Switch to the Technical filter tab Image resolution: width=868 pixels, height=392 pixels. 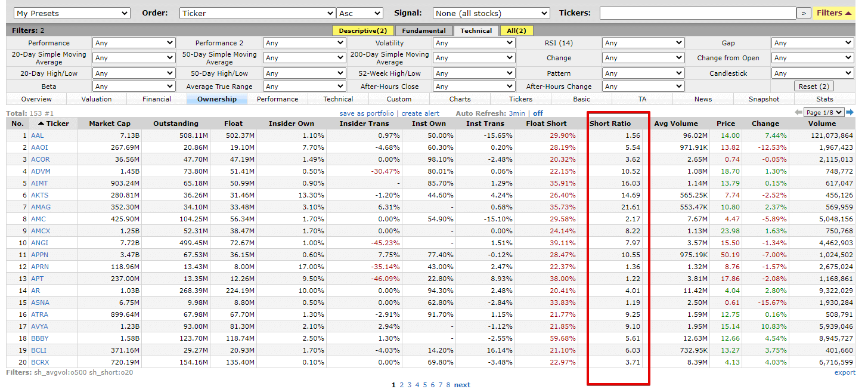[x=476, y=30]
